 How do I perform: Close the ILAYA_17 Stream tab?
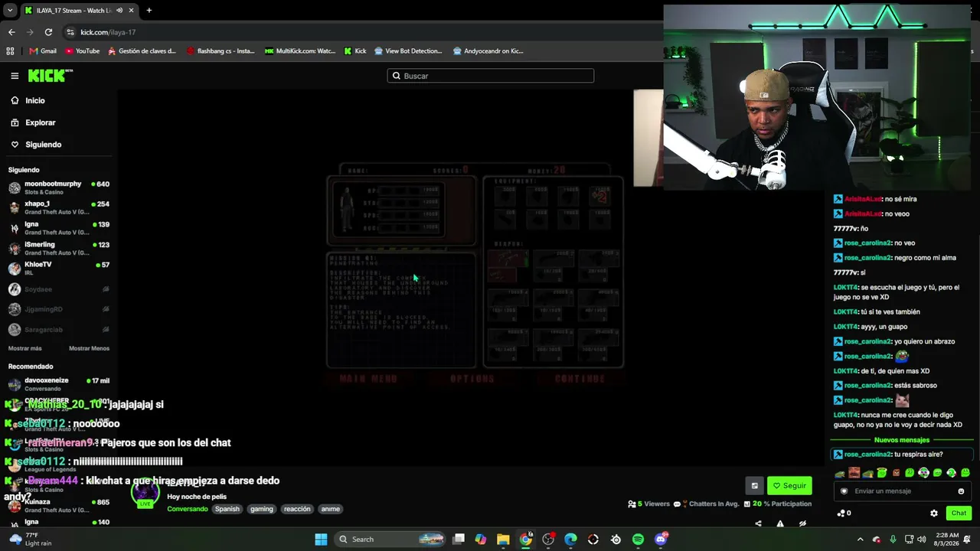[x=132, y=11]
